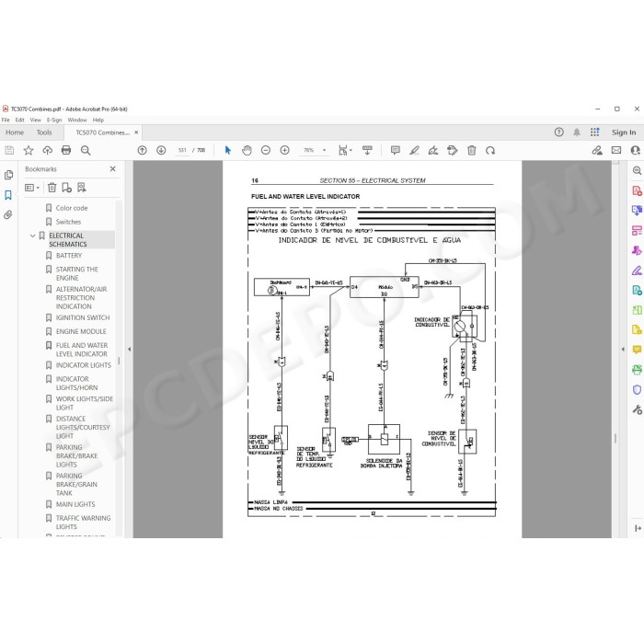
Task: Open the Switches bookmark
Action: [68, 222]
